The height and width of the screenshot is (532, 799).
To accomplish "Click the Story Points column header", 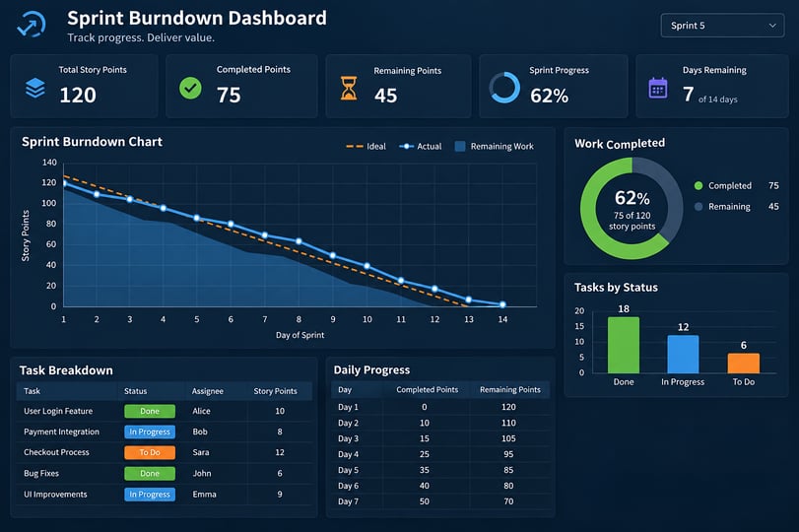I will [x=275, y=391].
